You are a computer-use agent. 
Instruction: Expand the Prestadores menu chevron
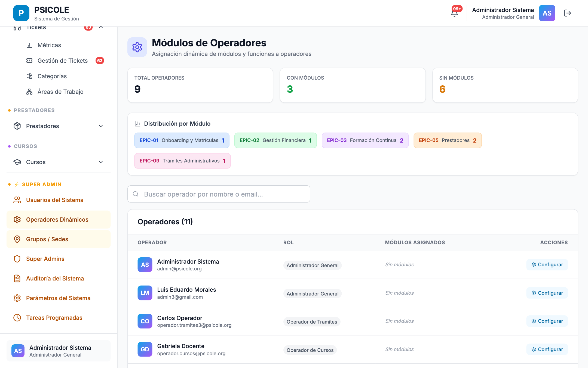[101, 126]
